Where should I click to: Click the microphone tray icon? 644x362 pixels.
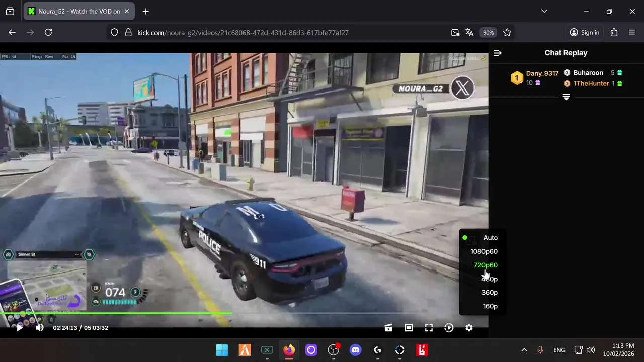540,350
